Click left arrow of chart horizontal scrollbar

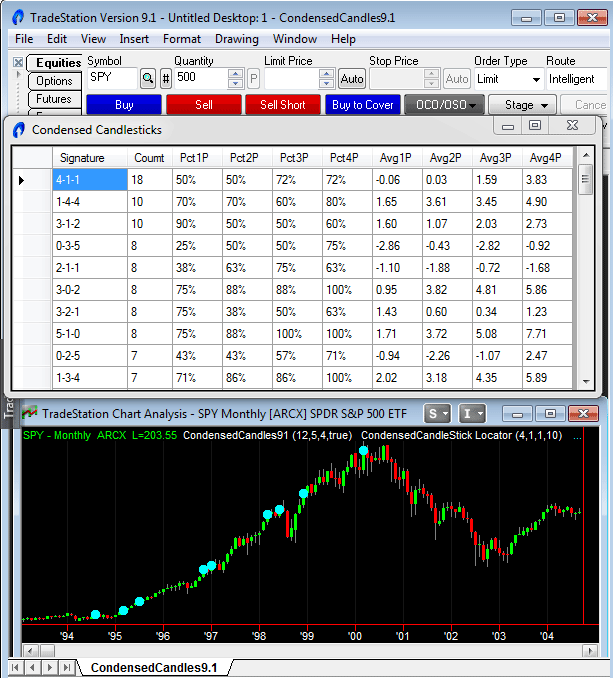click(30, 651)
